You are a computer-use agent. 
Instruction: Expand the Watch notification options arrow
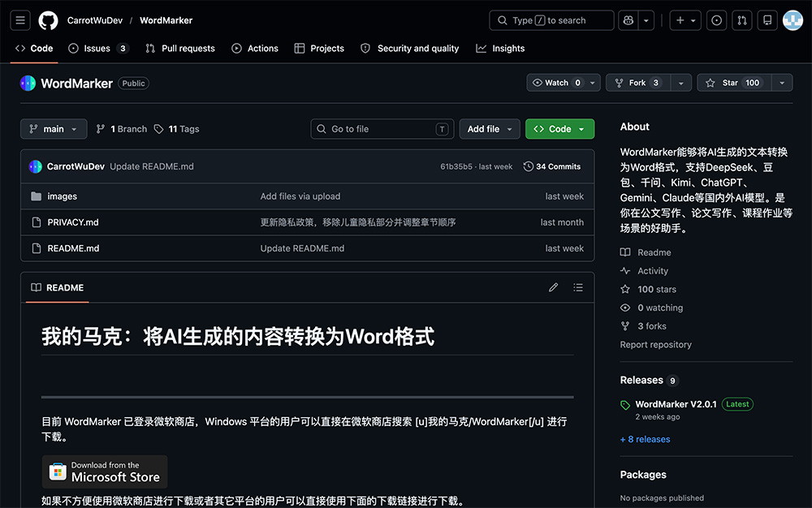click(x=593, y=83)
